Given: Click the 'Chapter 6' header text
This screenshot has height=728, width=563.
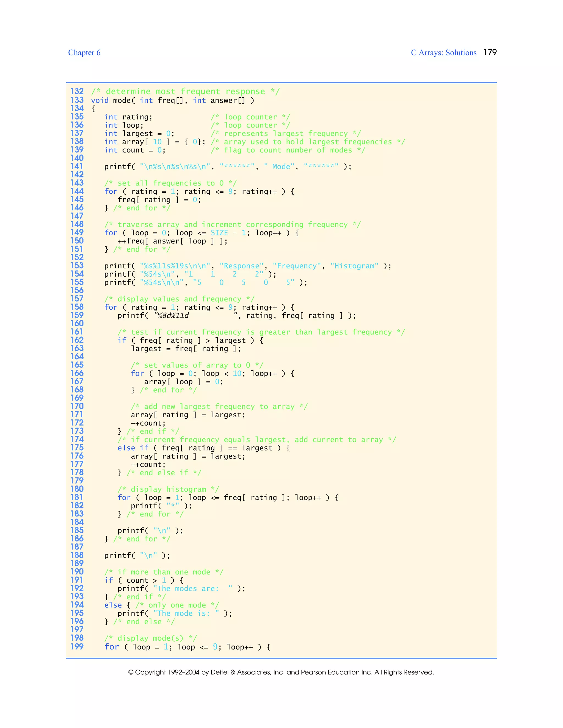Looking at the screenshot, I should tap(84, 53).
